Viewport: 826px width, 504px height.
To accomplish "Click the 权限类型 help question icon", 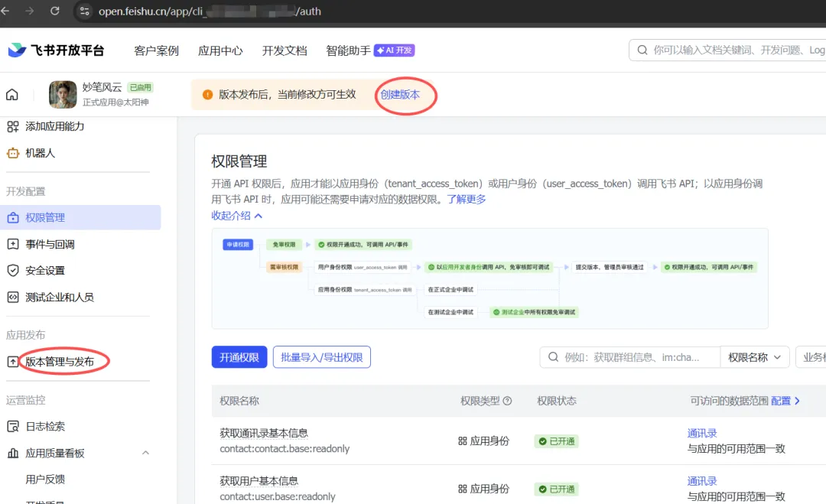I will (507, 401).
